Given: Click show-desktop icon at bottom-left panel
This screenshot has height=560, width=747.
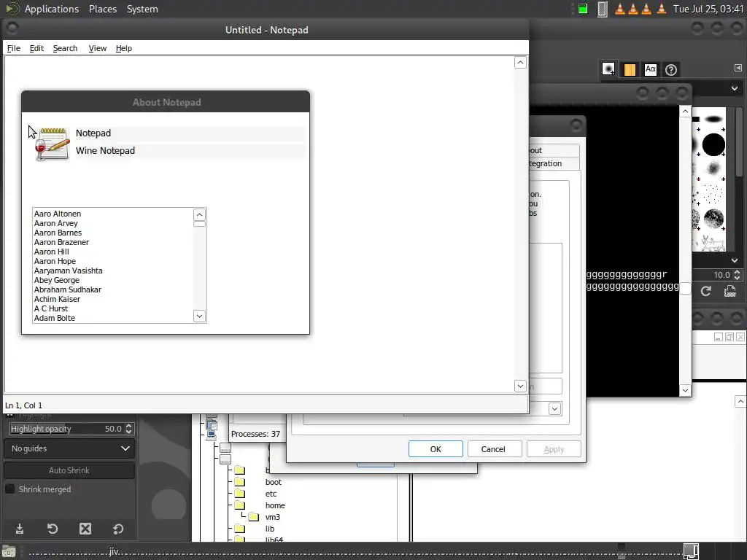Looking at the screenshot, I should point(9,552).
